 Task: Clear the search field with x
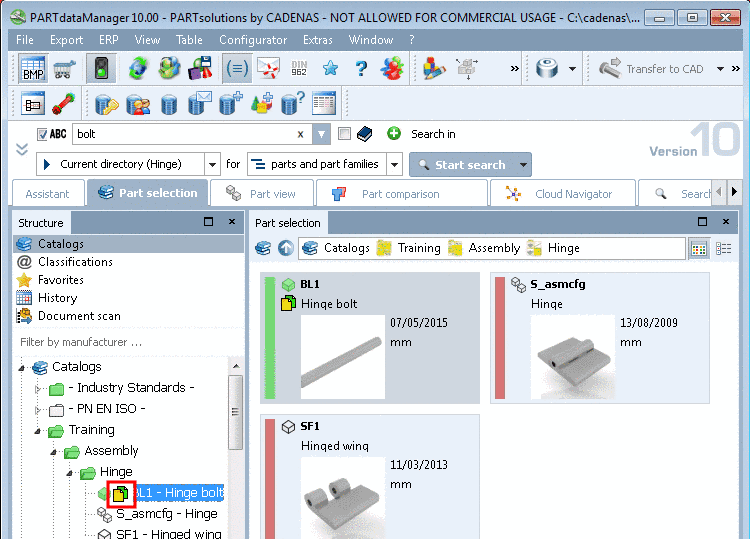tap(300, 134)
